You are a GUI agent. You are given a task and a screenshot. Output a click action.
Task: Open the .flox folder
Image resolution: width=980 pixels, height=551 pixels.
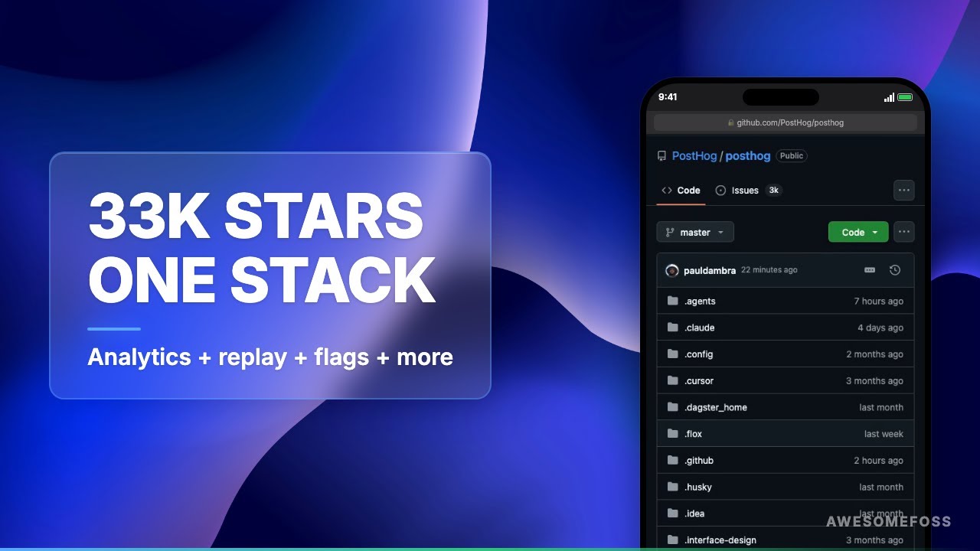[x=693, y=434]
